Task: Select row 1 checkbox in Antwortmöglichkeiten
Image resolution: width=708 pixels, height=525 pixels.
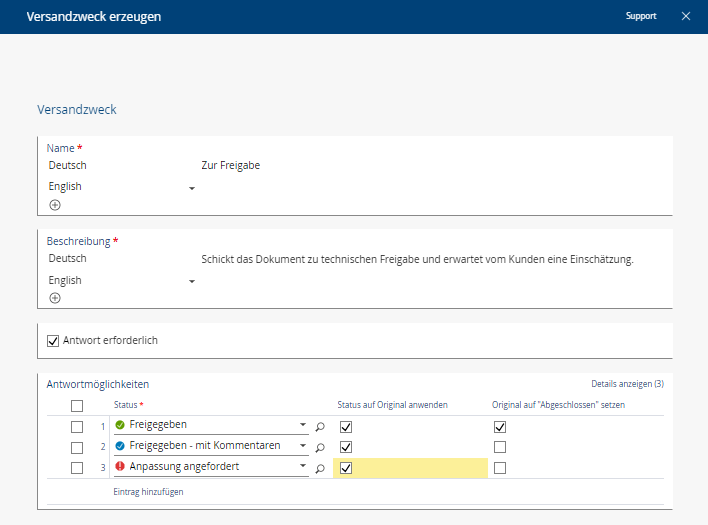Action: click(77, 426)
